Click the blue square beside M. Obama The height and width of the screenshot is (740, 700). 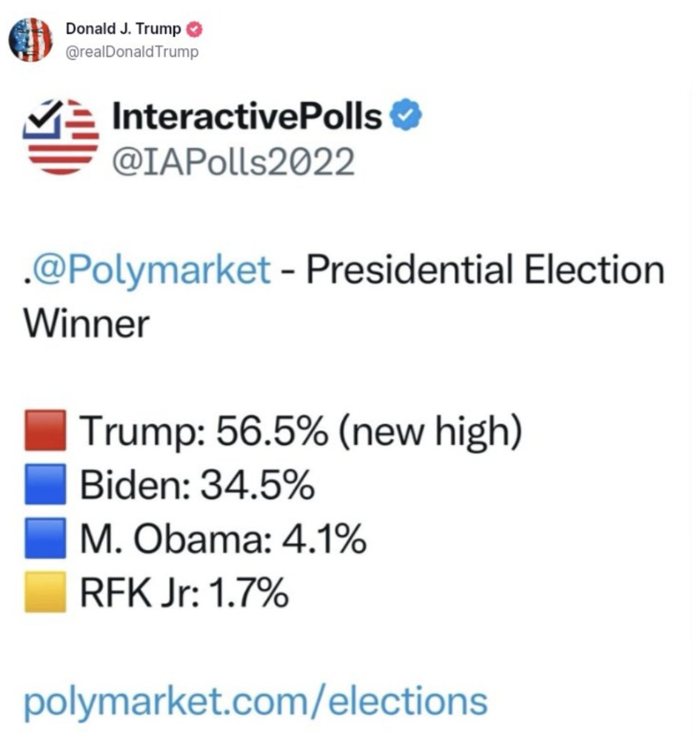point(45,538)
